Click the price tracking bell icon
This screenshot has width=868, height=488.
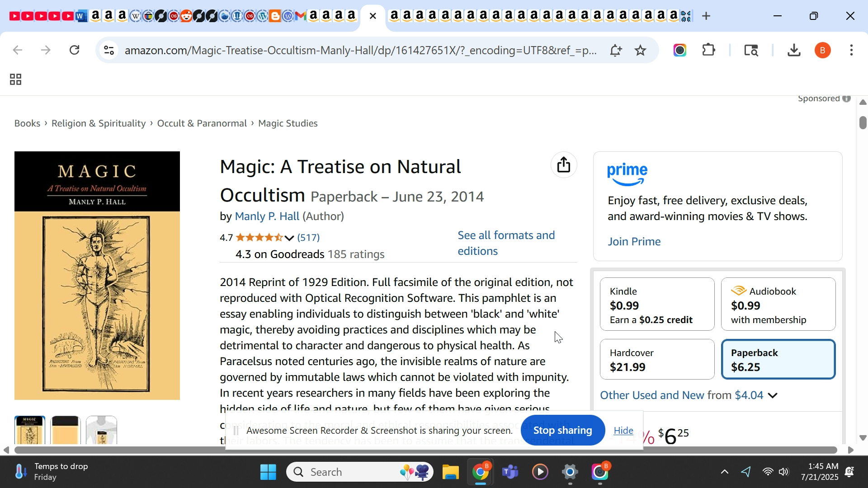pos(616,50)
